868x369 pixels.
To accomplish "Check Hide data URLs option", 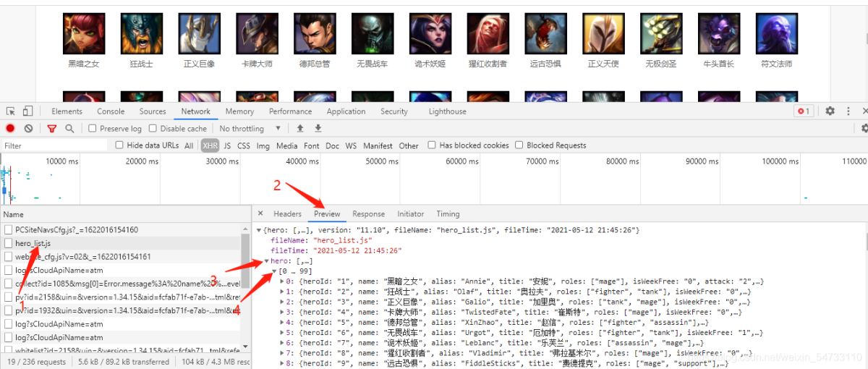I will coord(120,145).
